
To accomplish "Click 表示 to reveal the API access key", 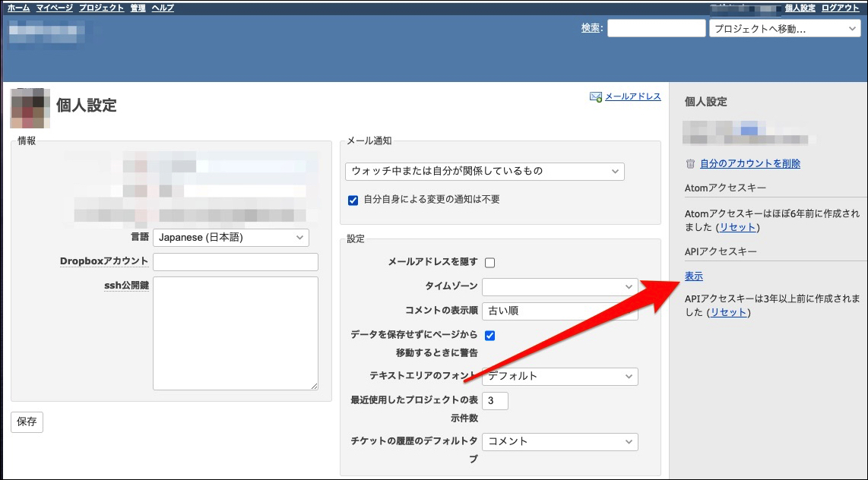I will tap(692, 276).
